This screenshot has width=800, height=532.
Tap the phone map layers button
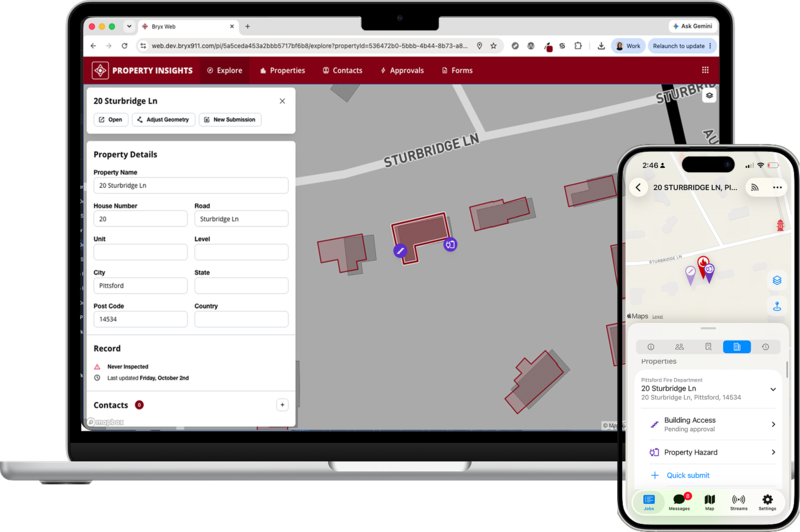coord(777,281)
